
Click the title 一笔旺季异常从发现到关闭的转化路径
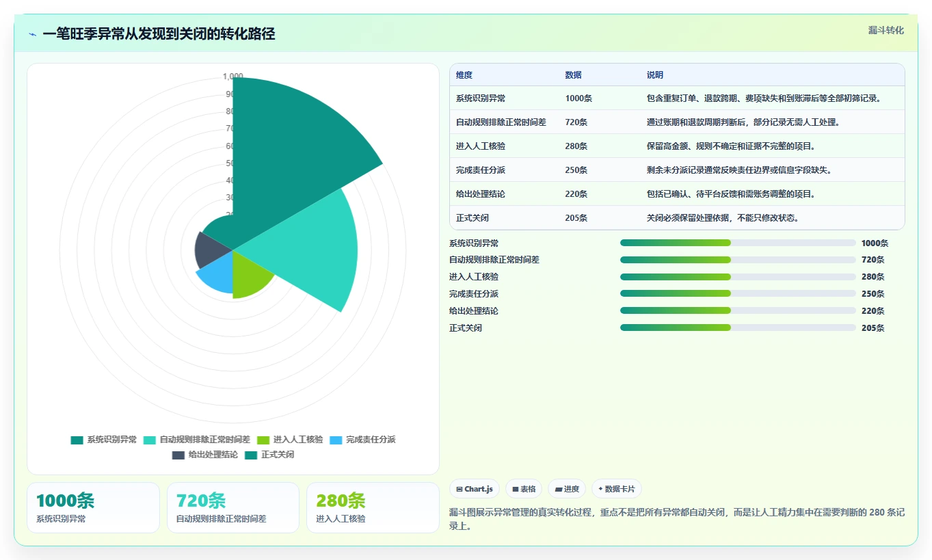[159, 34]
